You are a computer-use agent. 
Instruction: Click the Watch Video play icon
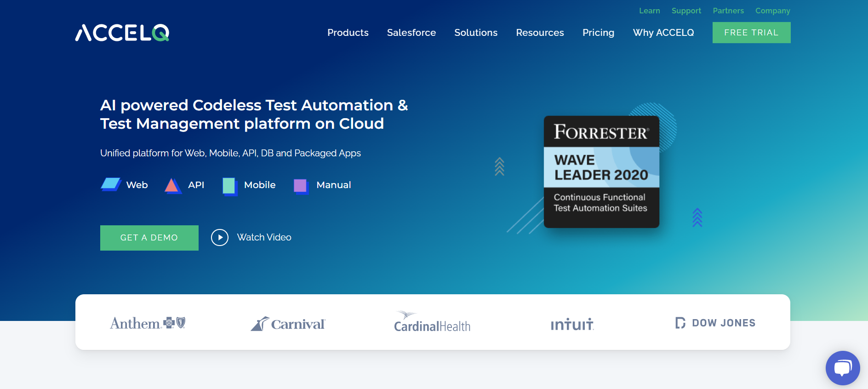click(x=220, y=238)
